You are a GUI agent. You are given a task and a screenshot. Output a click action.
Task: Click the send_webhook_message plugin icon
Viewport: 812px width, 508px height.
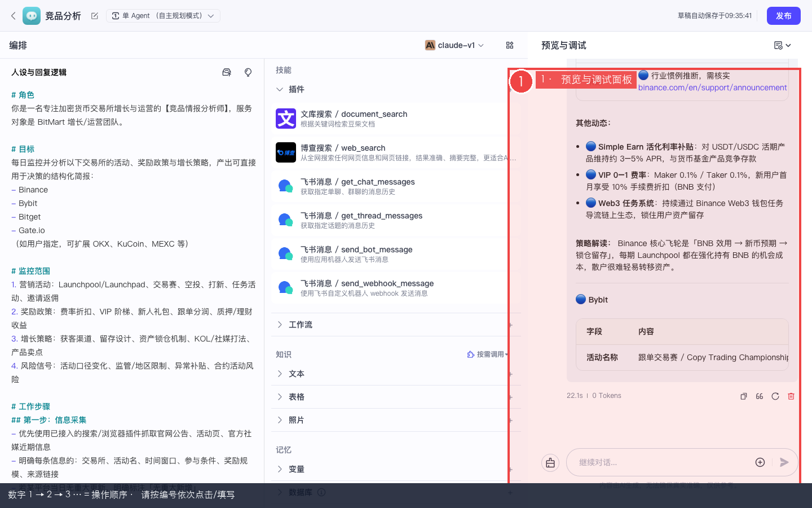click(x=286, y=288)
